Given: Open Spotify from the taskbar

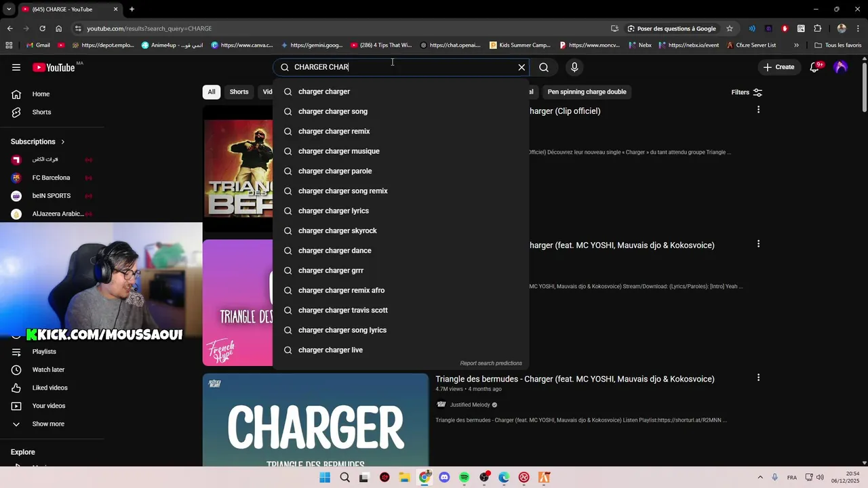Looking at the screenshot, I should pyautogui.click(x=465, y=478).
